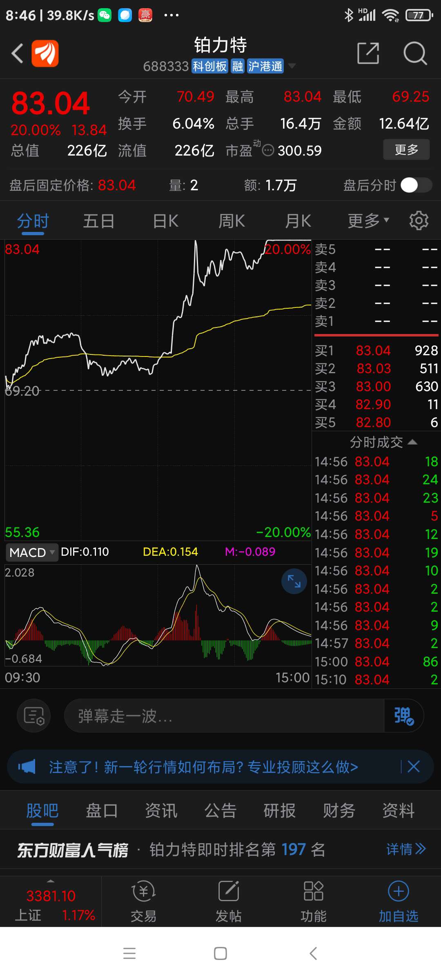This screenshot has height=980, width=441.
Task: Tap Android home square button
Action: click(x=220, y=953)
